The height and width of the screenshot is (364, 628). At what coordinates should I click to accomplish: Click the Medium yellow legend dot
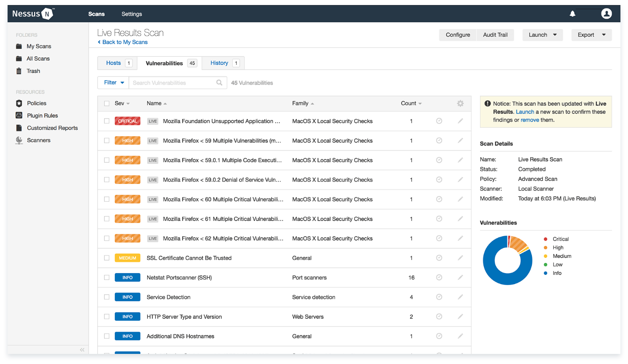pyautogui.click(x=546, y=256)
